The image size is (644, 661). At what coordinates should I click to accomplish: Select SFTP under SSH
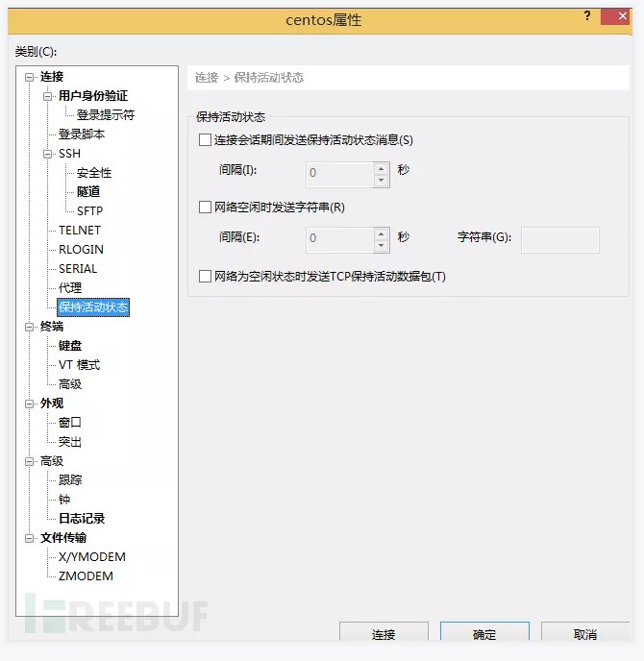pos(89,211)
